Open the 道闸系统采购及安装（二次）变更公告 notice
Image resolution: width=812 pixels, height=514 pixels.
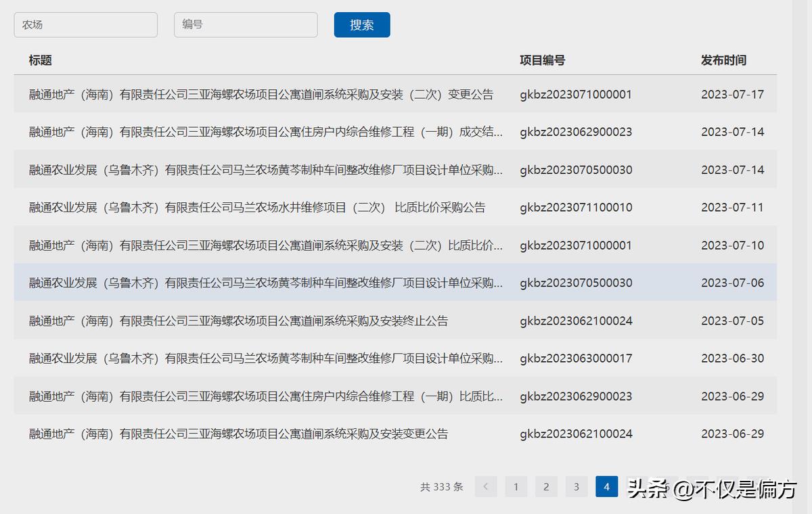261,95
